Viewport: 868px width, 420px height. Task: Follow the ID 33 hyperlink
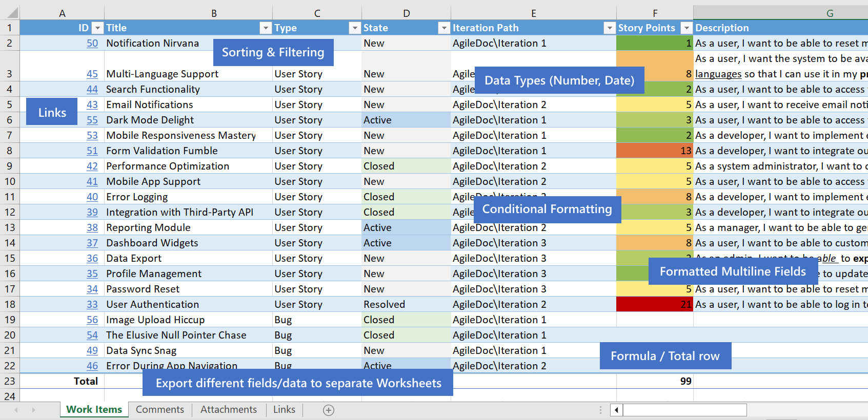click(92, 305)
